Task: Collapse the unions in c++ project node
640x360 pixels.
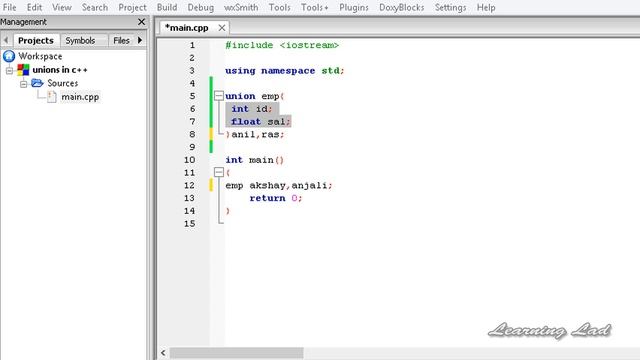Action: 9,70
